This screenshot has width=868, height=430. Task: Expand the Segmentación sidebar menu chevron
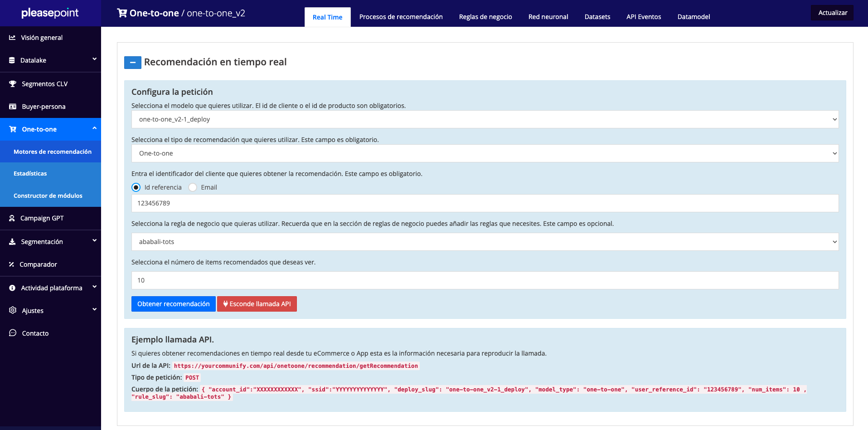click(94, 241)
